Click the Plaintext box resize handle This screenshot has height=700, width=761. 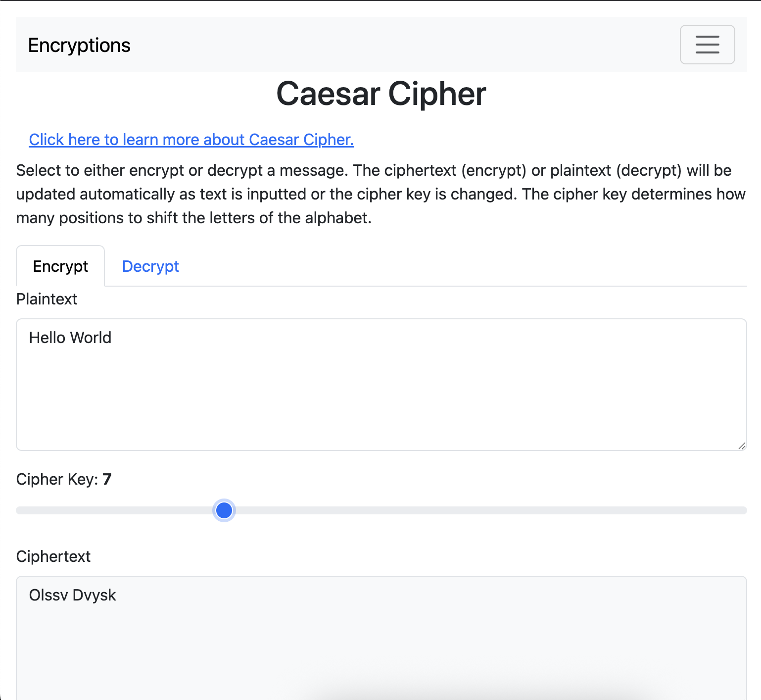(x=741, y=446)
